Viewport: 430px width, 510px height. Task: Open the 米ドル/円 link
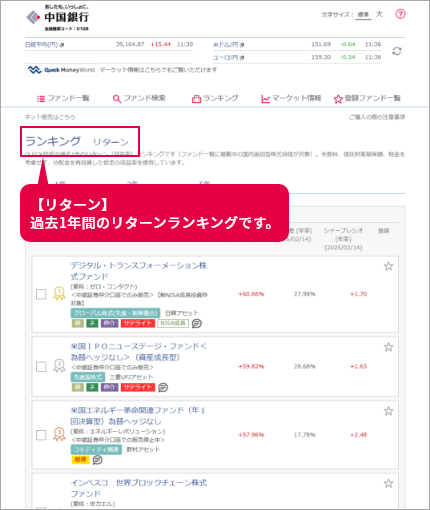[228, 45]
